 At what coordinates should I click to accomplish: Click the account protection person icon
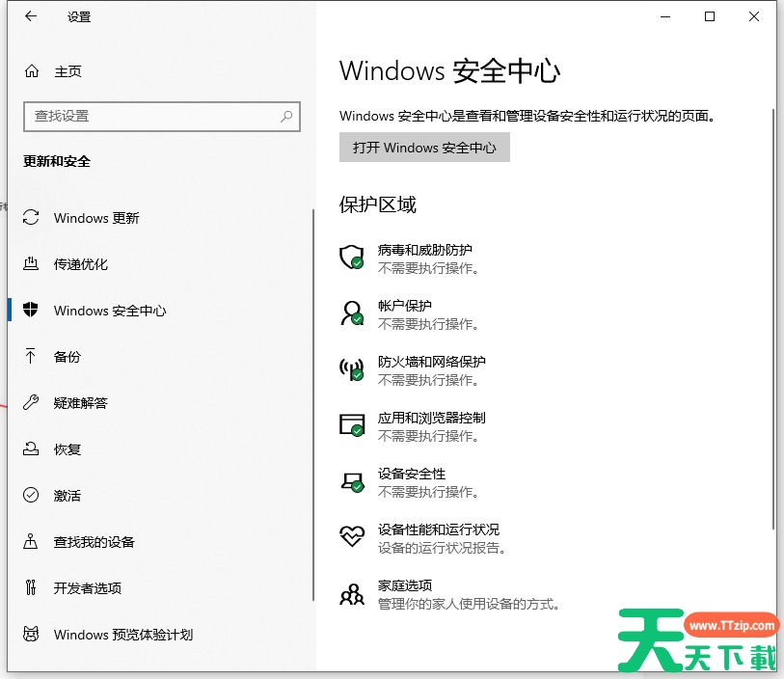tap(351, 312)
